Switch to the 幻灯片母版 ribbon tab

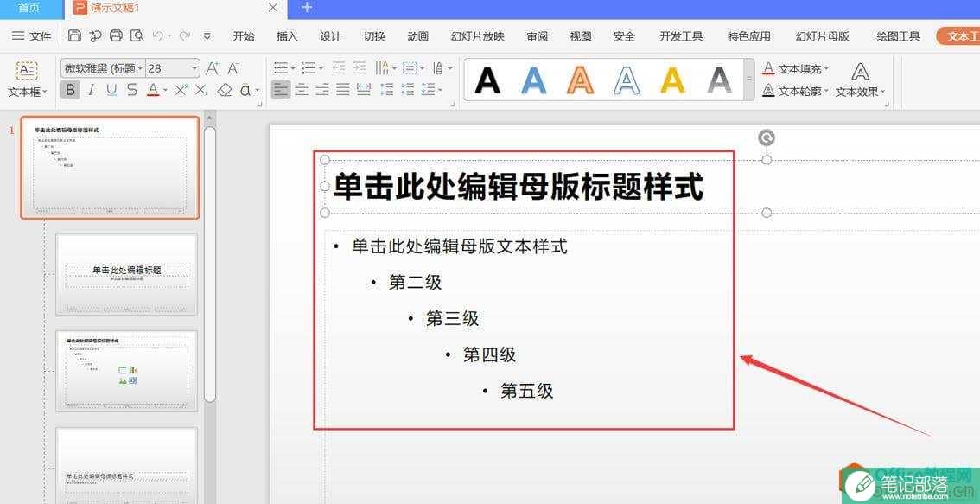[823, 36]
